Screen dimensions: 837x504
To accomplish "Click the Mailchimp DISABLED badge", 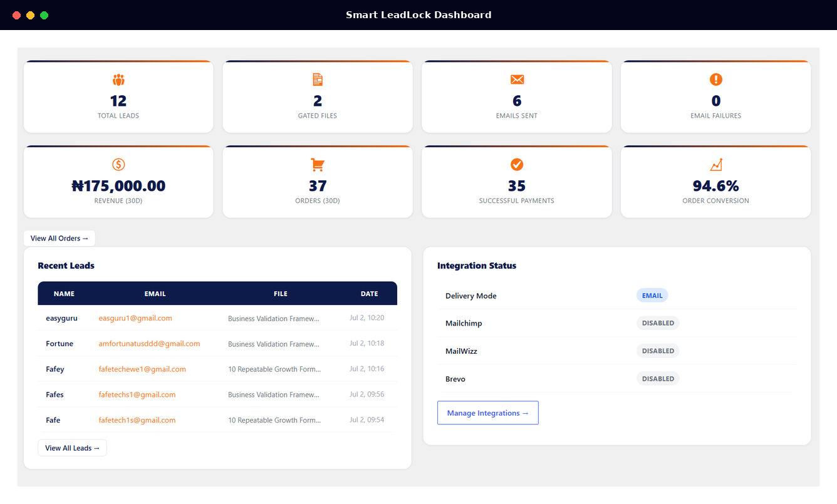I will pos(658,323).
